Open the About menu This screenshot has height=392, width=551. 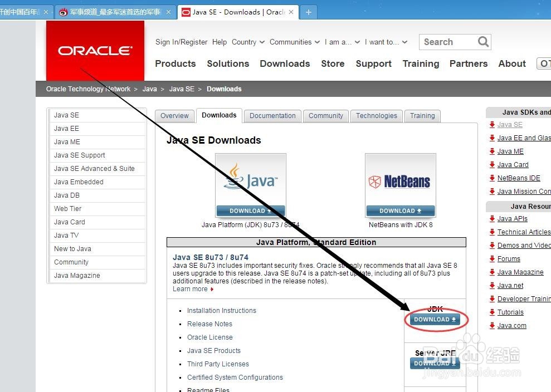tap(512, 63)
